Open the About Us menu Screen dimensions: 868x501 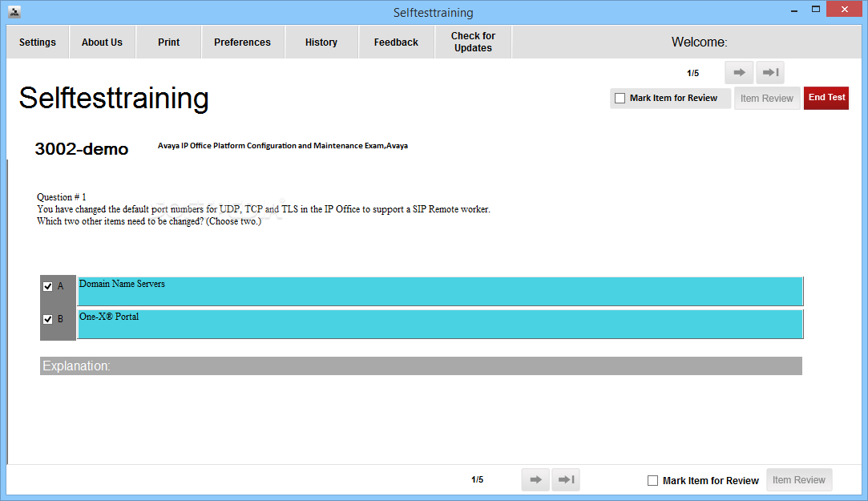click(x=102, y=42)
